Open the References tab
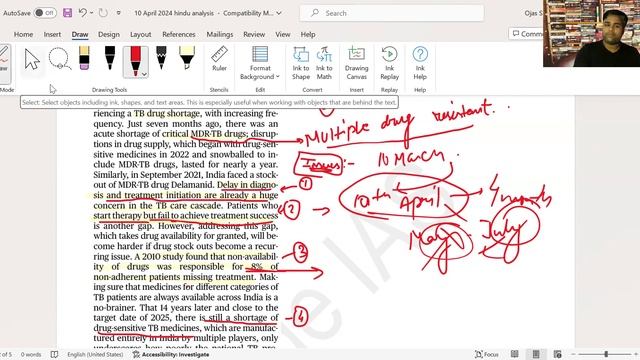Viewport: 640px width, 360px height. click(179, 35)
